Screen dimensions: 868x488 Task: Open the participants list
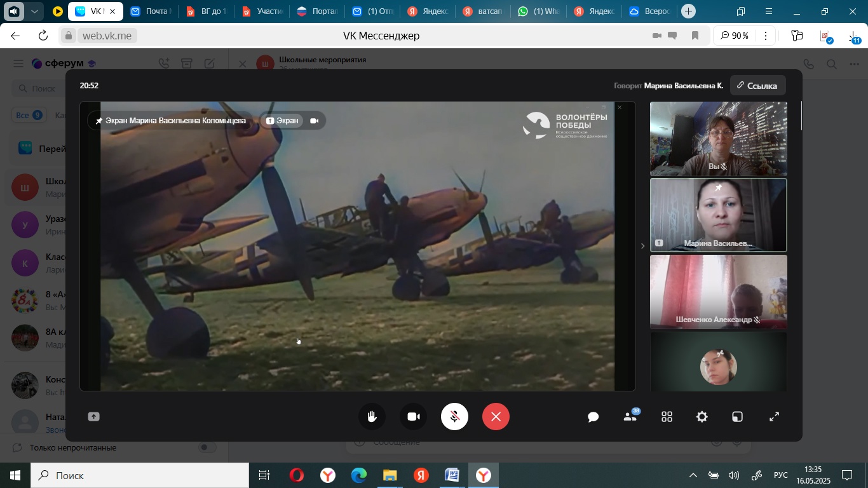click(630, 417)
